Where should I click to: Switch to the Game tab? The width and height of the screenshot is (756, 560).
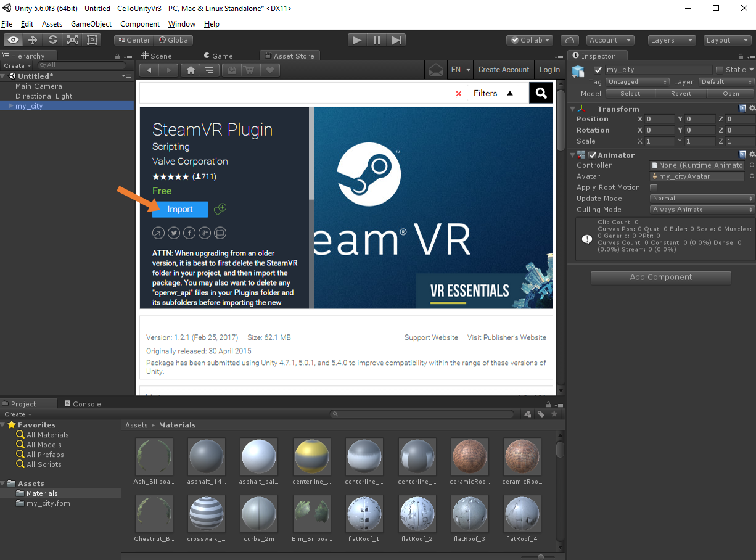[218, 56]
